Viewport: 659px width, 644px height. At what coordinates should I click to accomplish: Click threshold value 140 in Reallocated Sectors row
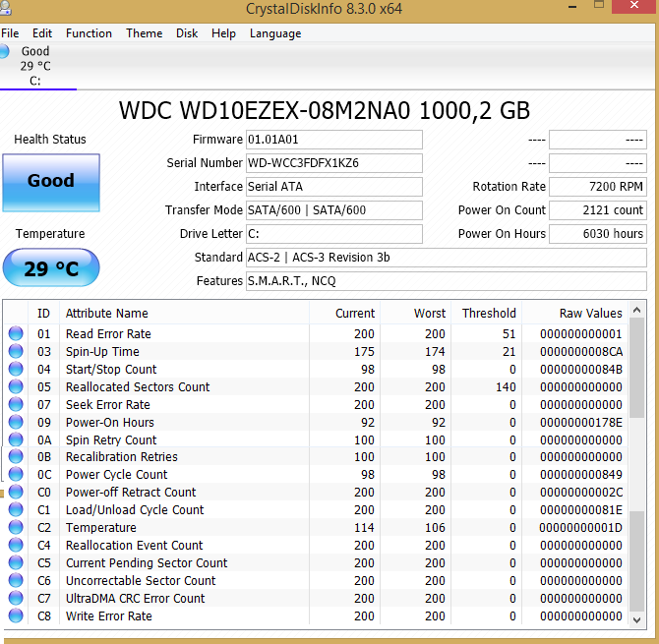[506, 386]
